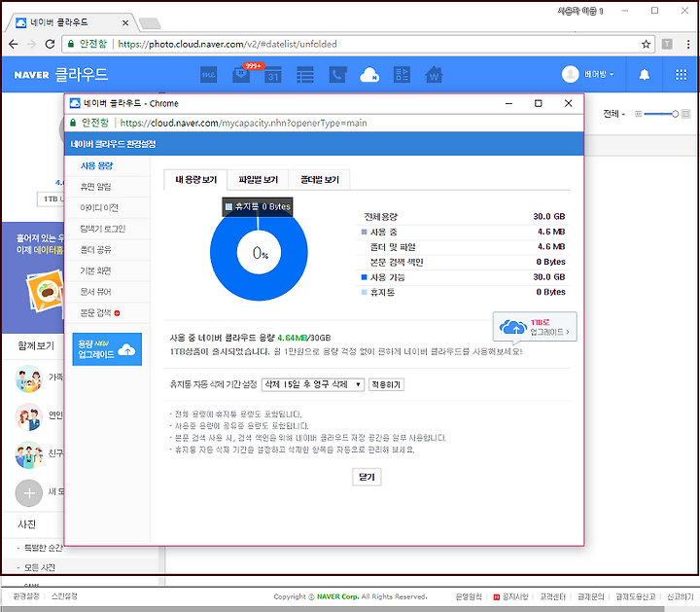Open 특별한 순간 in left sidebar
700x612 pixels.
coord(43,547)
